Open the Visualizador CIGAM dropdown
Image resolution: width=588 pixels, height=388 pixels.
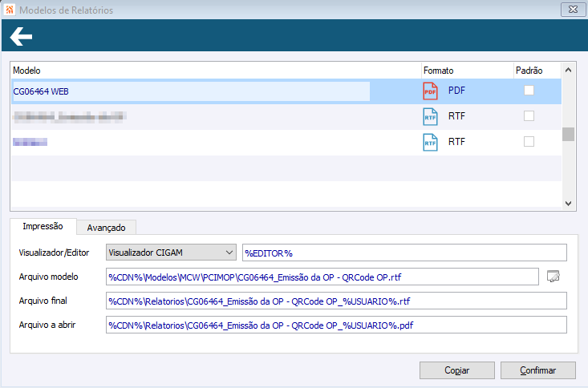(x=171, y=253)
